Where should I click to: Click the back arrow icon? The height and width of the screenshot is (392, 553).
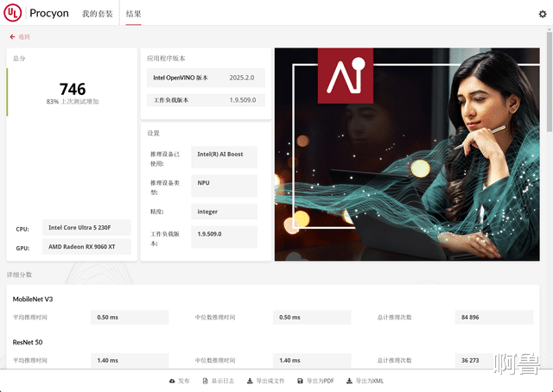(x=12, y=36)
